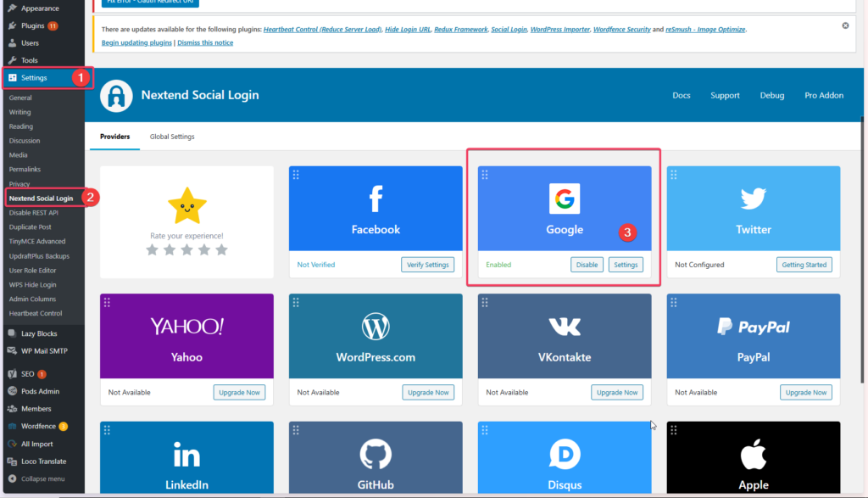This screenshot has width=868, height=498.
Task: Click the Facebook provider logo
Action: click(x=376, y=199)
